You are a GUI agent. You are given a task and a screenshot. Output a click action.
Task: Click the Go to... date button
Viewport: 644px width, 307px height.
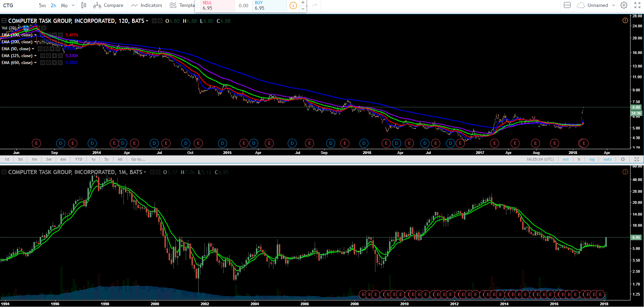click(x=138, y=159)
